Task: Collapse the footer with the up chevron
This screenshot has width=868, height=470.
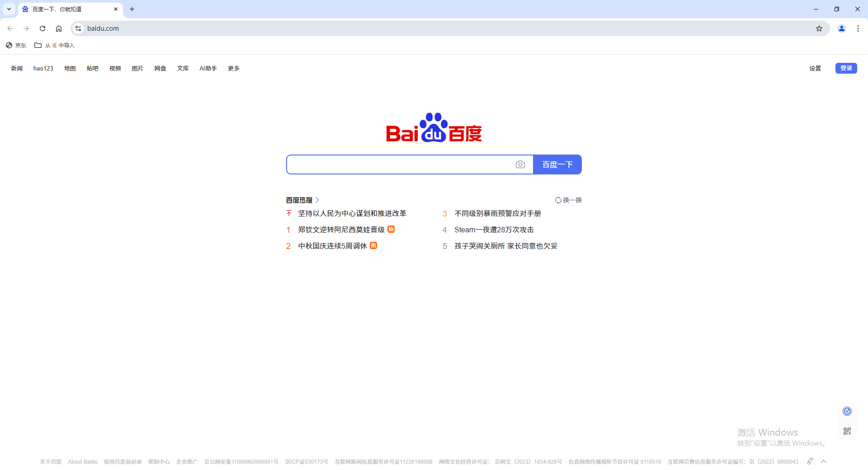Action: [x=824, y=461]
